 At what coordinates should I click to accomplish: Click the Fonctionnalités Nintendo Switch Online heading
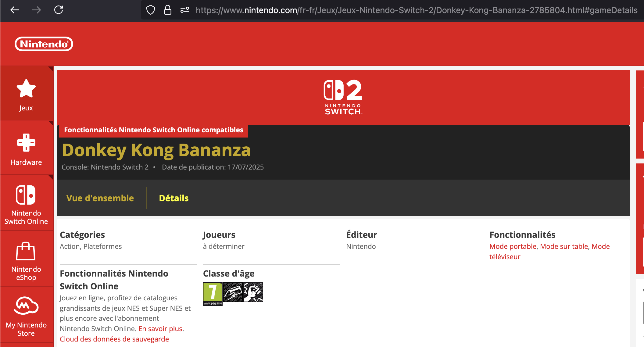pos(114,280)
